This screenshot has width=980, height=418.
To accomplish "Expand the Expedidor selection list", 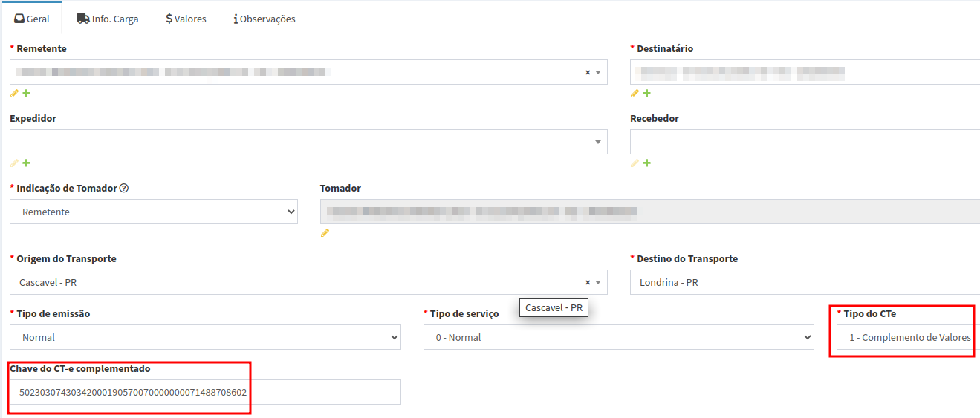I will (308, 143).
